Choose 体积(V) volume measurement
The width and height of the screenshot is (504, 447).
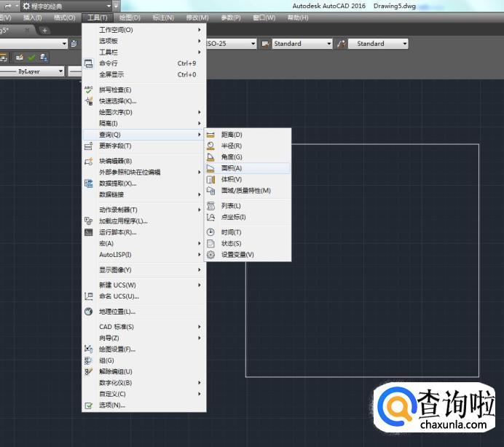248,179
